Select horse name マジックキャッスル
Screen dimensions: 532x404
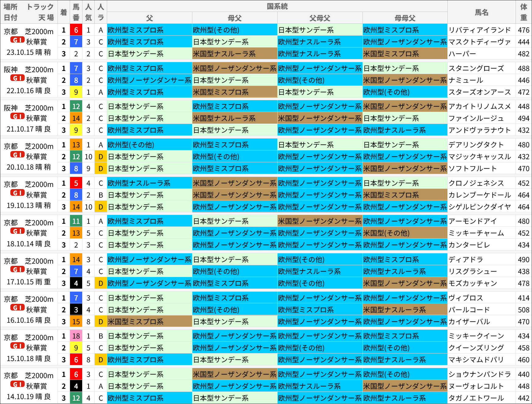pyautogui.click(x=480, y=157)
